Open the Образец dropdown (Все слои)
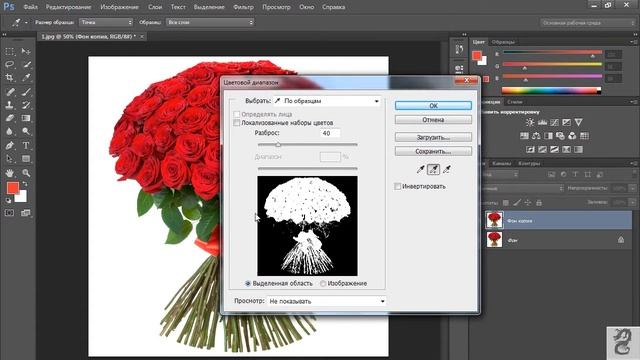 [x=210, y=22]
